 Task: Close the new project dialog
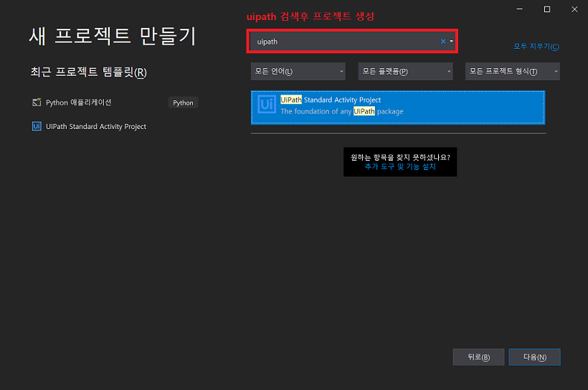pyautogui.click(x=574, y=9)
